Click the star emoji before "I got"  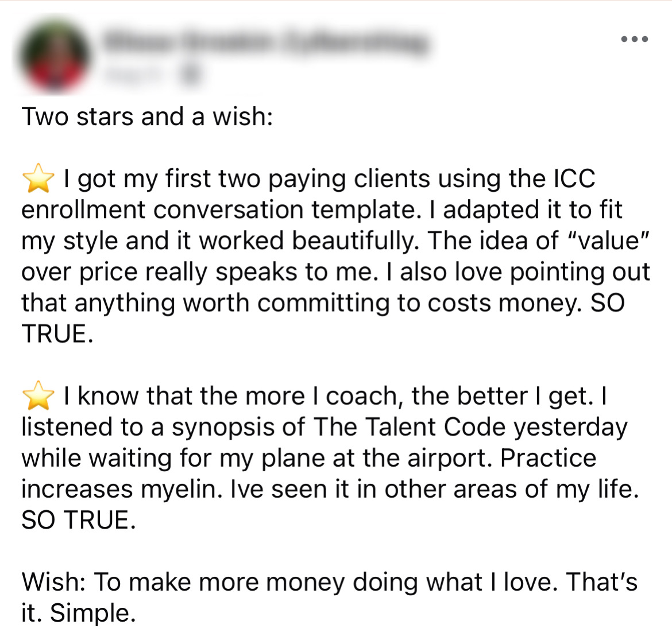38,179
